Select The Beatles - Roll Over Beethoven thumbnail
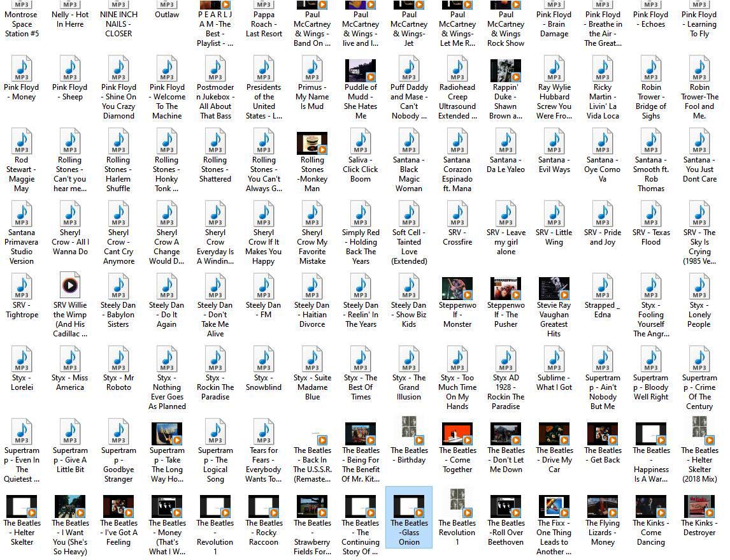Screen dimensions: 730x560 [506, 506]
